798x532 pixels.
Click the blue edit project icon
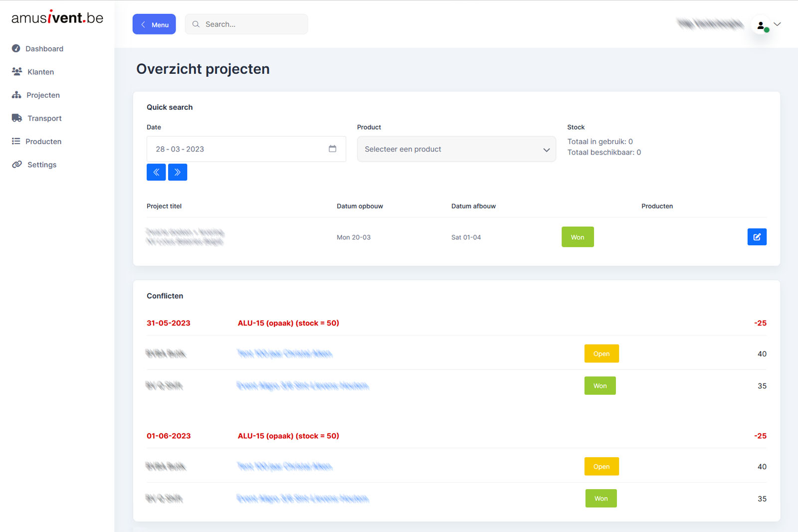tap(757, 237)
